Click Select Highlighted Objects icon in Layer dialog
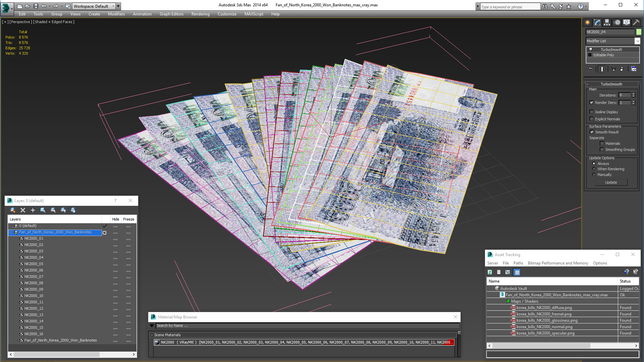Viewport: 644px width, 362px height. pos(43,210)
